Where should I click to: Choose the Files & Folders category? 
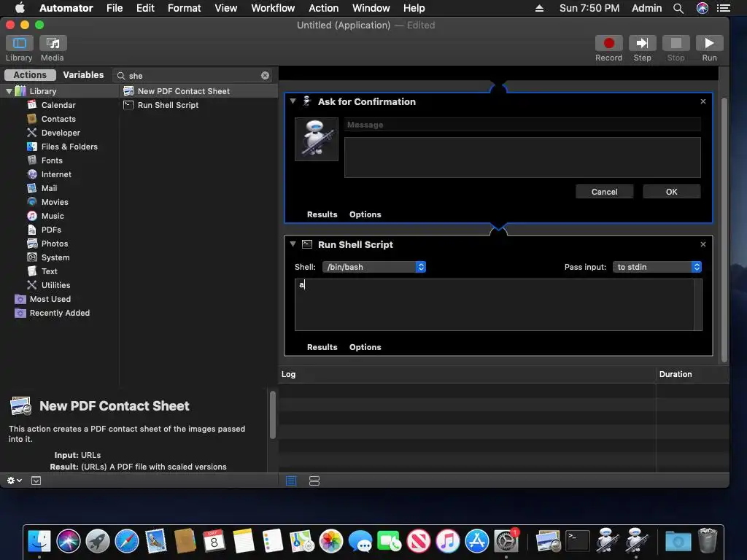click(x=69, y=146)
